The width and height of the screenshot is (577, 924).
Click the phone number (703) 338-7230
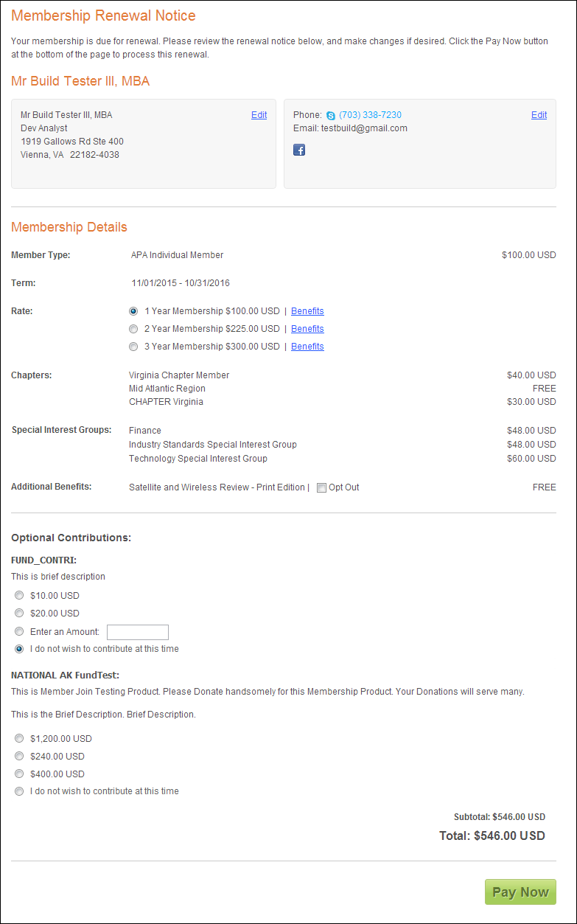point(370,115)
